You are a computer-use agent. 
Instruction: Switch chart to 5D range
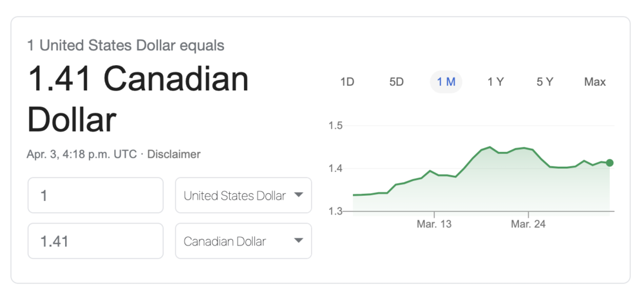pos(396,82)
